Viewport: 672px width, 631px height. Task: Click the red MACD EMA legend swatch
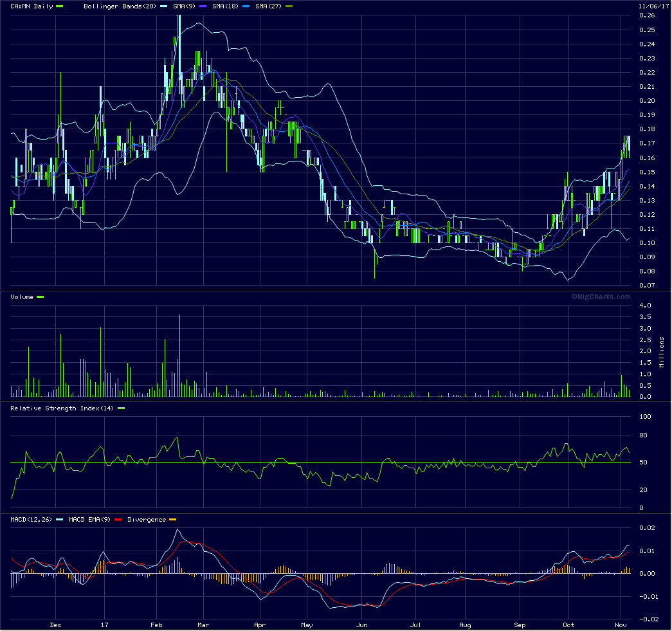click(x=118, y=519)
